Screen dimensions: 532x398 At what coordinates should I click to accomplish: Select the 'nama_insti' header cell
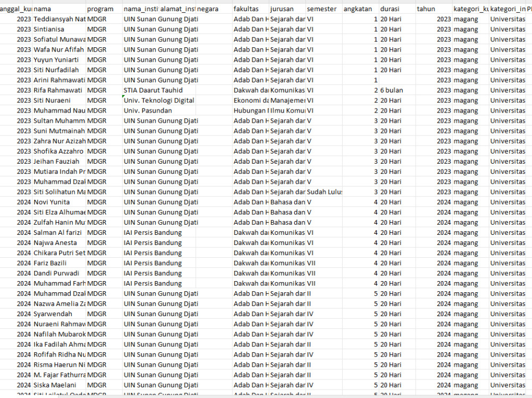(141, 9)
